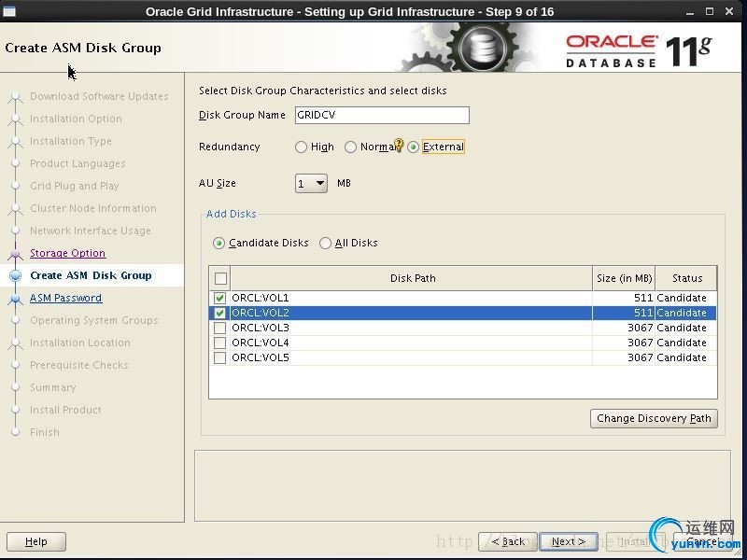Maximize the installer window
The height and width of the screenshot is (560, 747).
[x=710, y=11]
